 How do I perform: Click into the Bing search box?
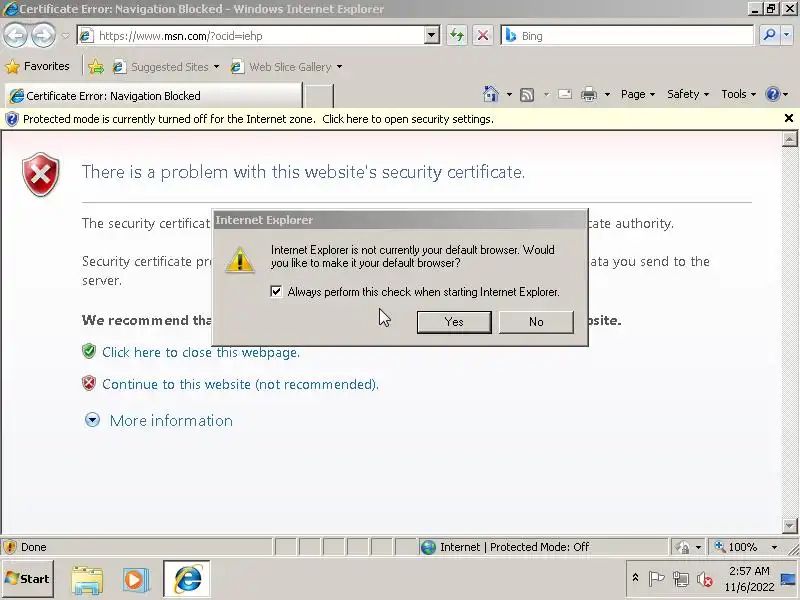pos(627,36)
